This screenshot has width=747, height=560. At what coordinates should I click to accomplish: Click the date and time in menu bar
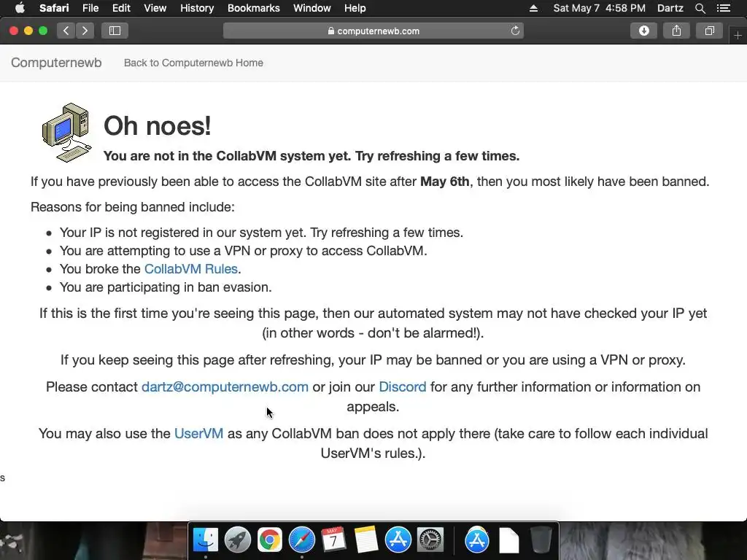pos(600,8)
